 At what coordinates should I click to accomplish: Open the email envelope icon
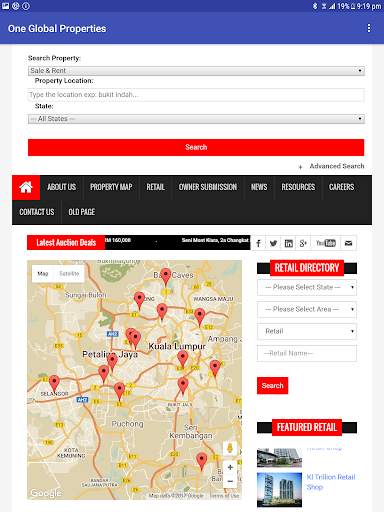click(348, 243)
